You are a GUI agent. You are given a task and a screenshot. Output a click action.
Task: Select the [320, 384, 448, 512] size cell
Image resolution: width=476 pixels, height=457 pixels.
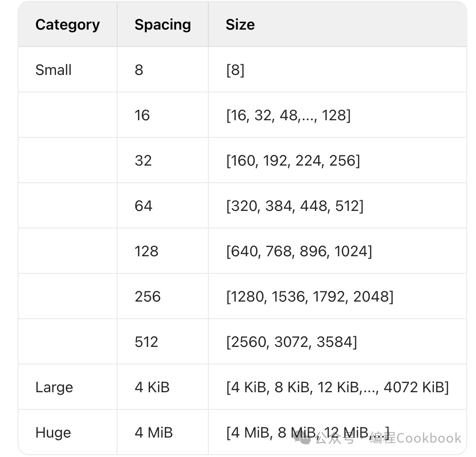(294, 206)
